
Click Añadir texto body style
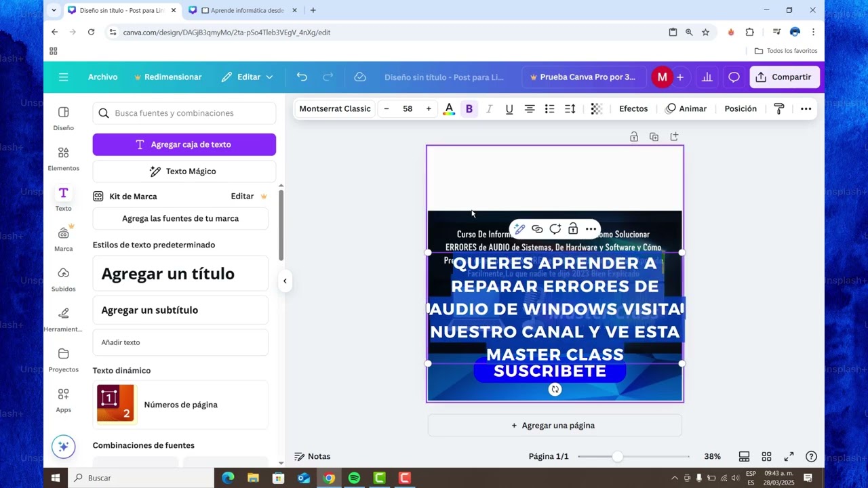tap(180, 342)
